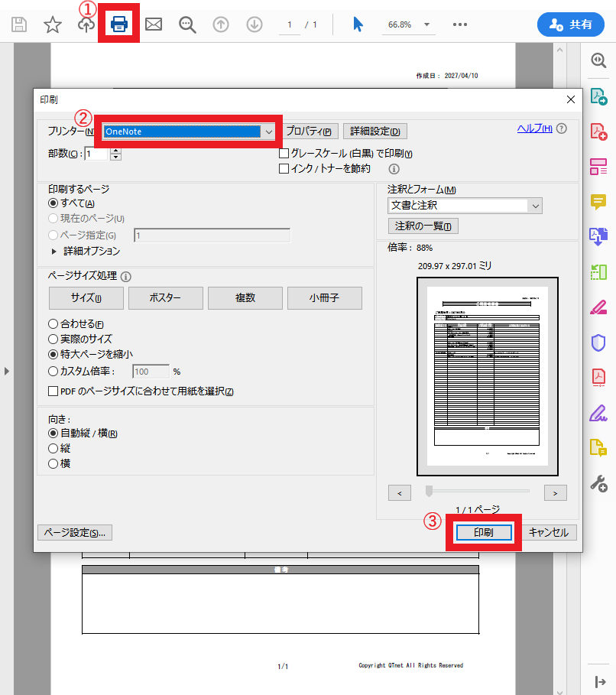The height and width of the screenshot is (695, 616).
Task: Open Create PDF tool in right panel
Action: tap(598, 132)
